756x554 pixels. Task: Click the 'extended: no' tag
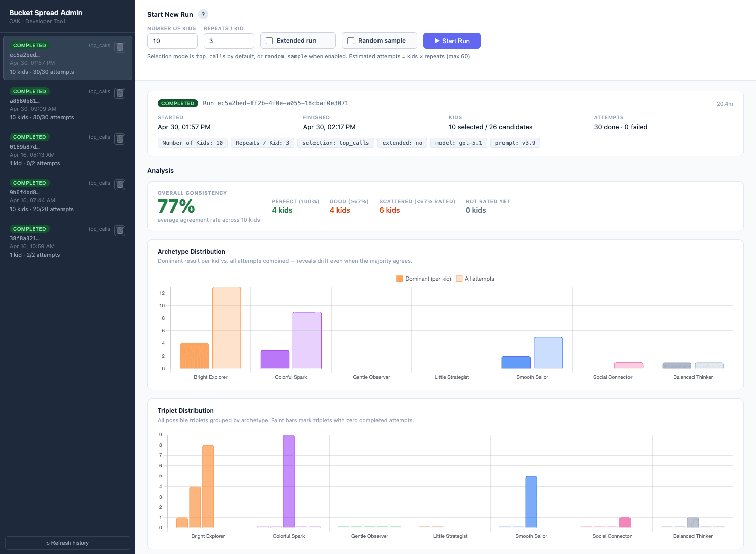click(x=402, y=143)
